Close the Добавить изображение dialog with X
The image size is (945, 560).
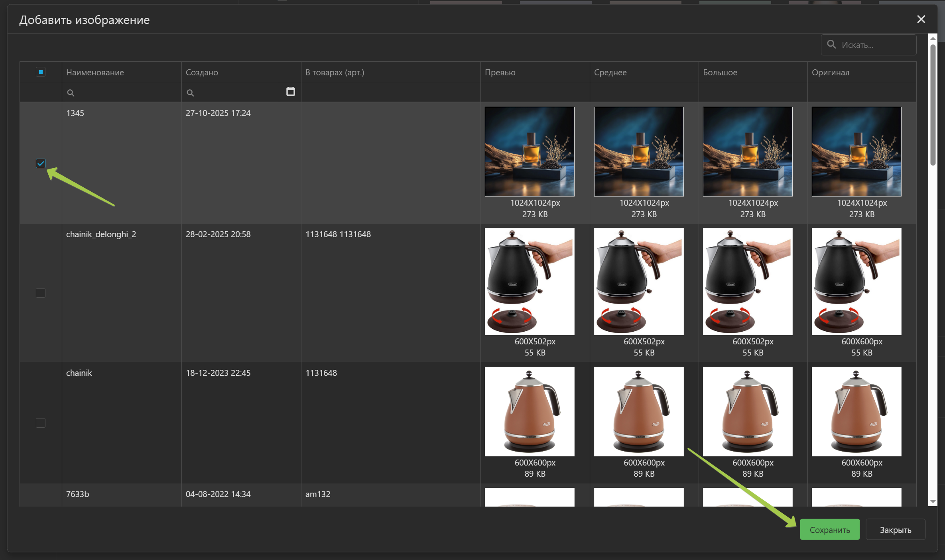pyautogui.click(x=921, y=19)
